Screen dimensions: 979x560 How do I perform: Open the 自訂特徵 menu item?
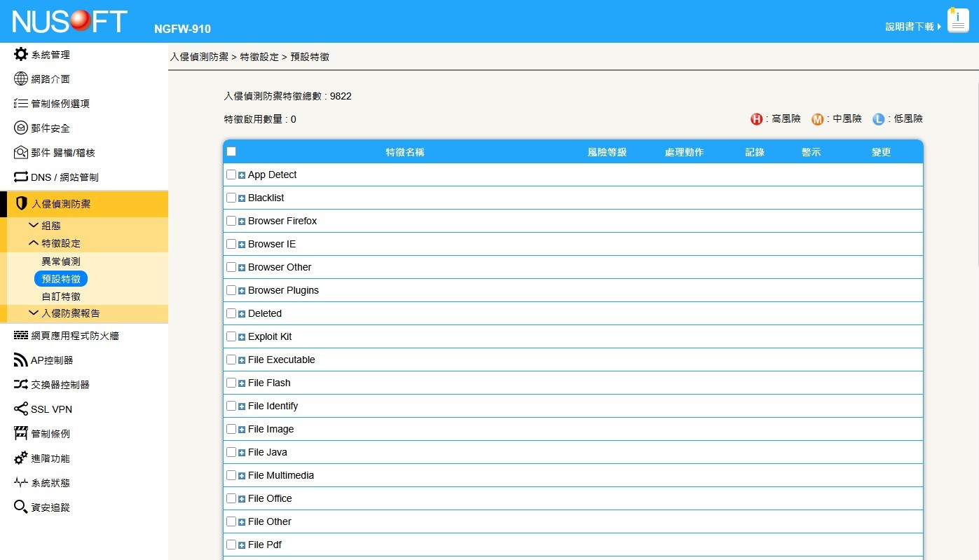click(x=61, y=296)
